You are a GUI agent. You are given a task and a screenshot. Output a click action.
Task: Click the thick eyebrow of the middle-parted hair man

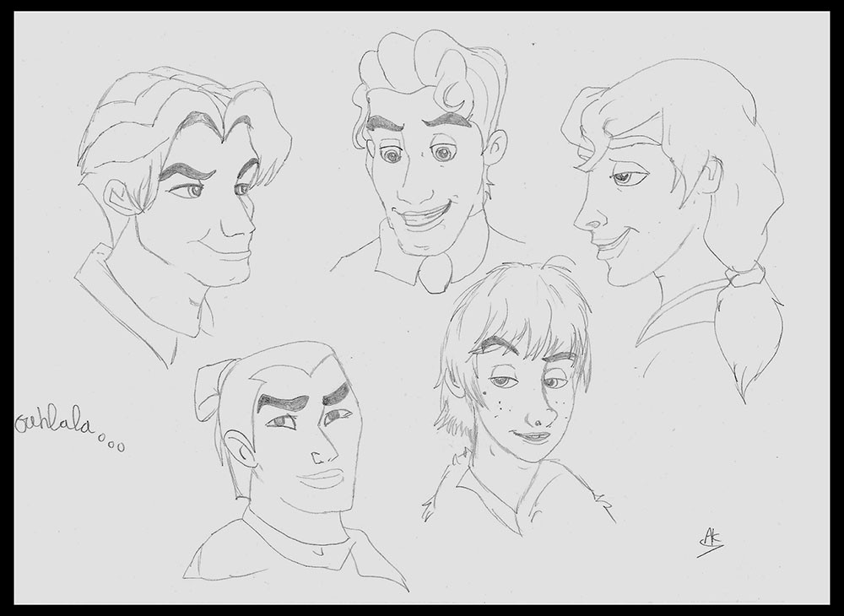coord(186,171)
